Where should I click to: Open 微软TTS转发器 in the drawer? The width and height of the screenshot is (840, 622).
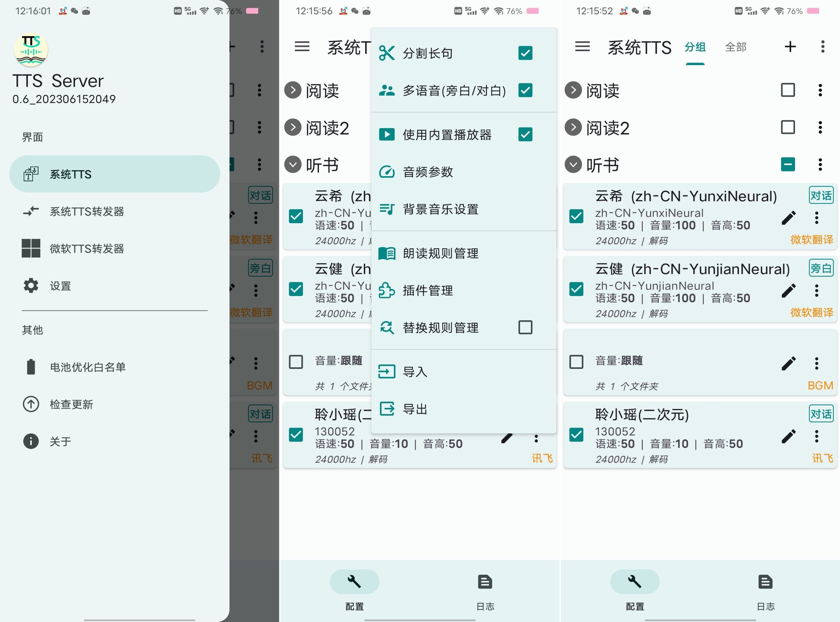pyautogui.click(x=87, y=249)
